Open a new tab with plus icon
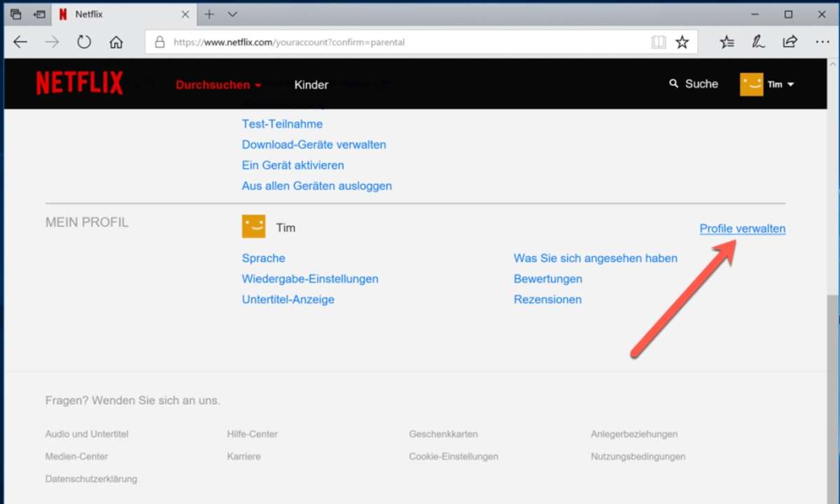Screen dimensions: 840x504 (x=209, y=14)
